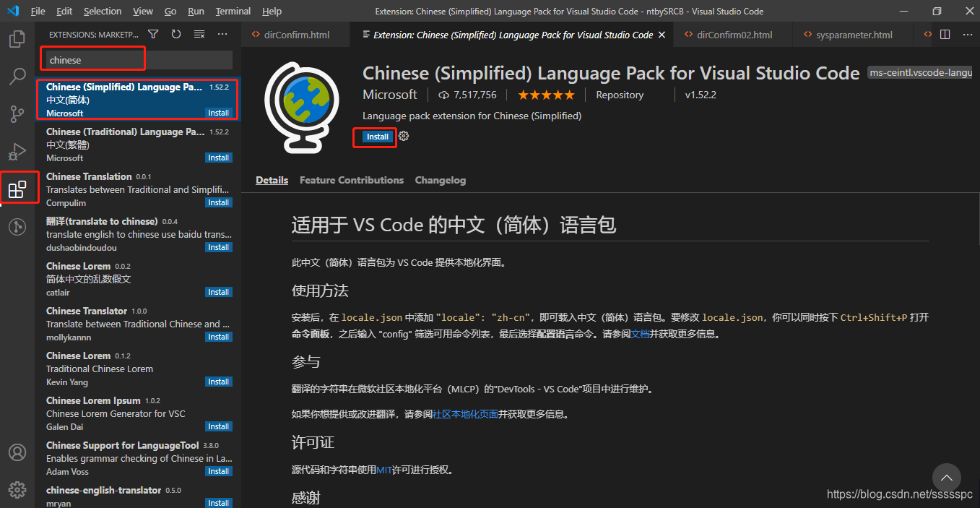Screen dimensions: 980x508
Task: Open the Run menu
Action: point(196,11)
